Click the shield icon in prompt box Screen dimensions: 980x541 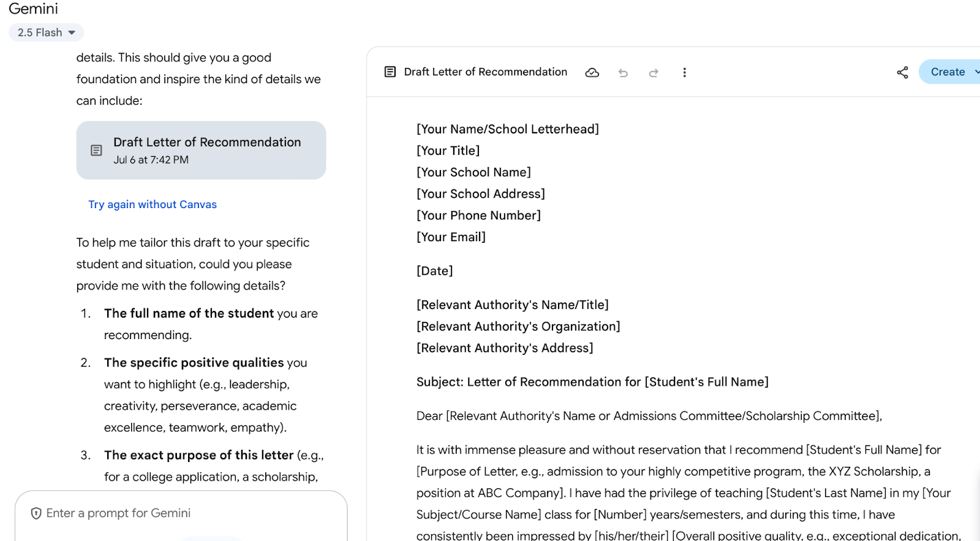pos(36,513)
